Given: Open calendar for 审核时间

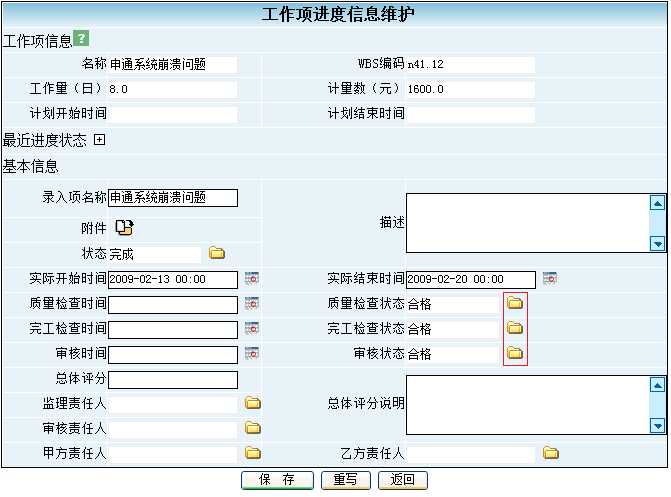Looking at the screenshot, I should [x=252, y=354].
